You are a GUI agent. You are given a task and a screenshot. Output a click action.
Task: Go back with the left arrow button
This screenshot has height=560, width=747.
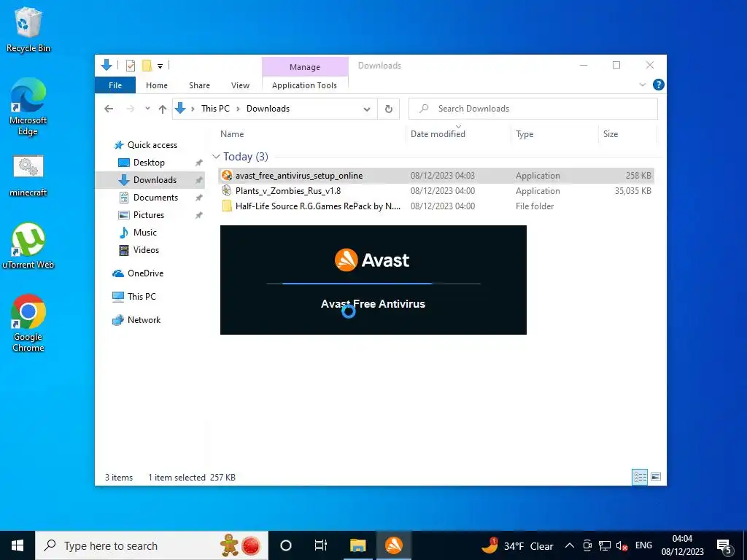point(109,109)
